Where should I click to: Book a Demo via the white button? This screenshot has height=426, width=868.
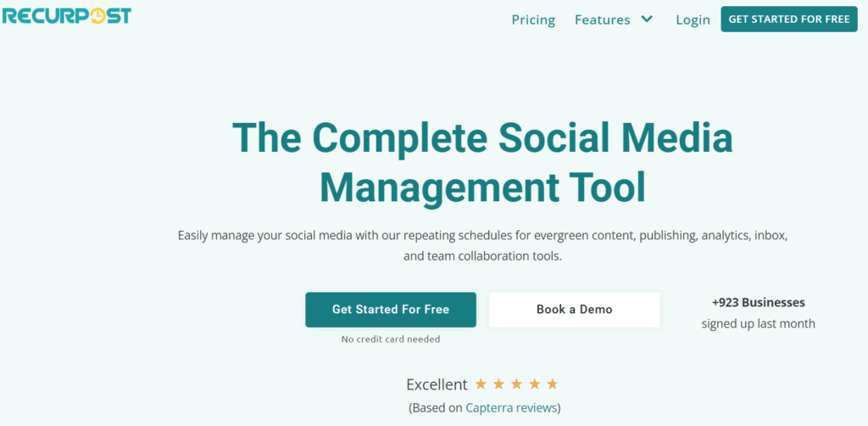click(x=574, y=310)
